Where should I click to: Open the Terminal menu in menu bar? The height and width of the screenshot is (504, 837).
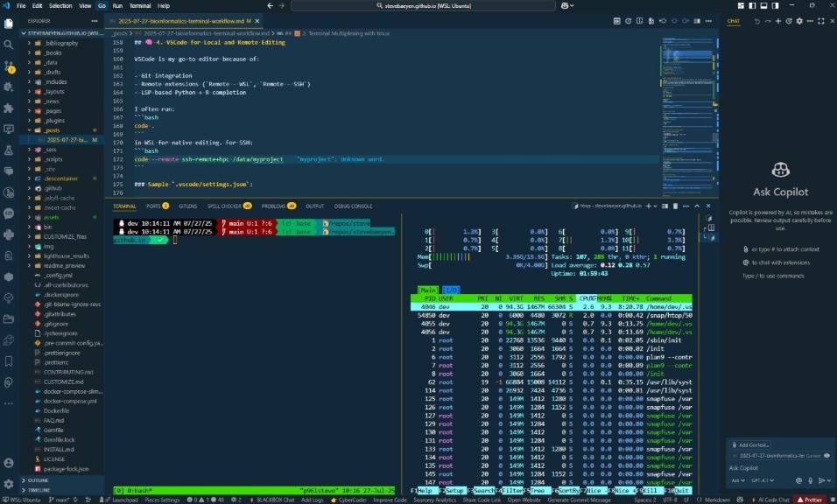(140, 5)
